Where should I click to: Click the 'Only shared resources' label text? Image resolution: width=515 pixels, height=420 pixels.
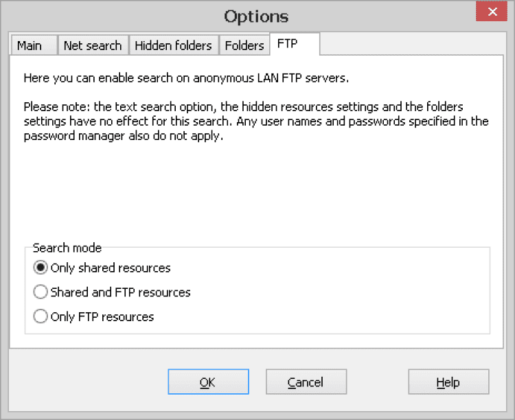click(x=111, y=268)
